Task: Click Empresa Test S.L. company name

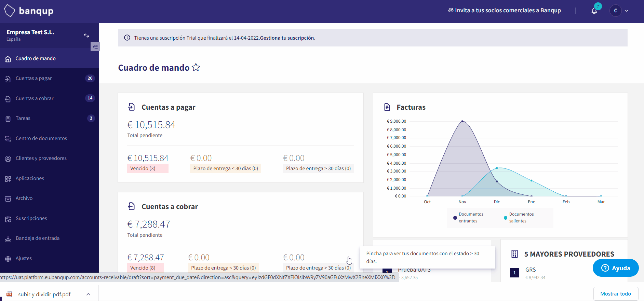Action: point(30,32)
